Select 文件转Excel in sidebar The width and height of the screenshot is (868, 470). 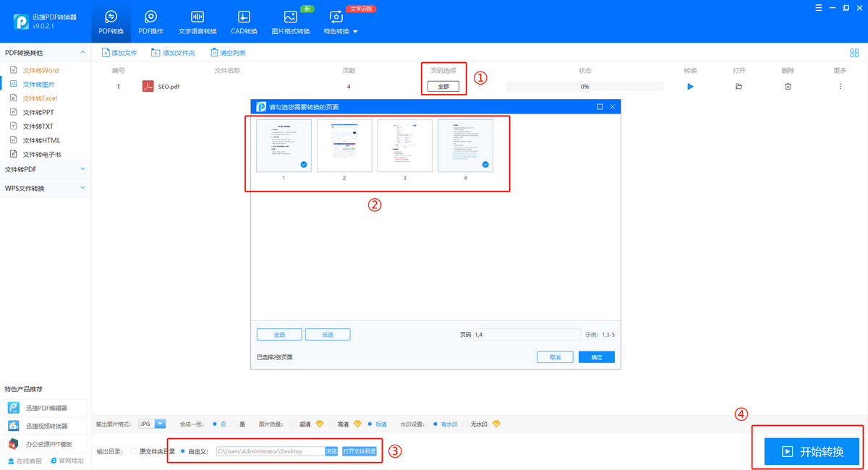tap(40, 98)
